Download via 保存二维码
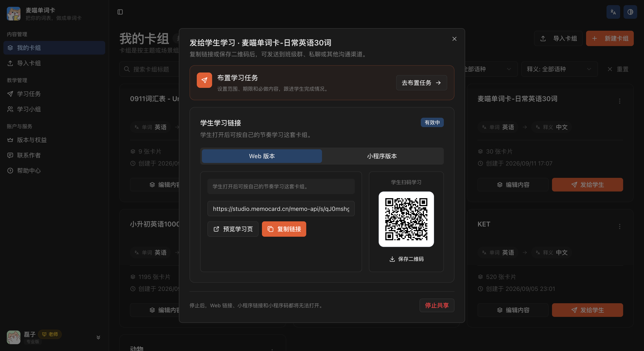This screenshot has width=644, height=351. point(406,259)
